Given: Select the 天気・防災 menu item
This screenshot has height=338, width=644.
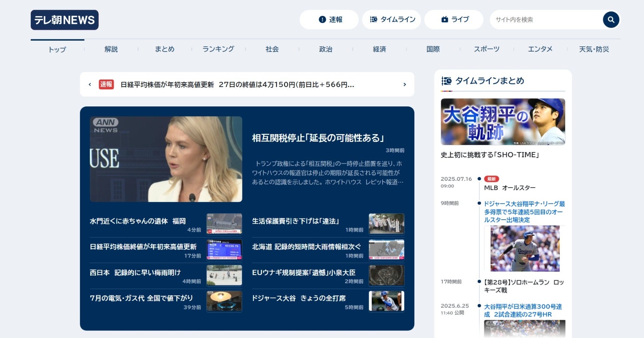Looking at the screenshot, I should tap(594, 49).
